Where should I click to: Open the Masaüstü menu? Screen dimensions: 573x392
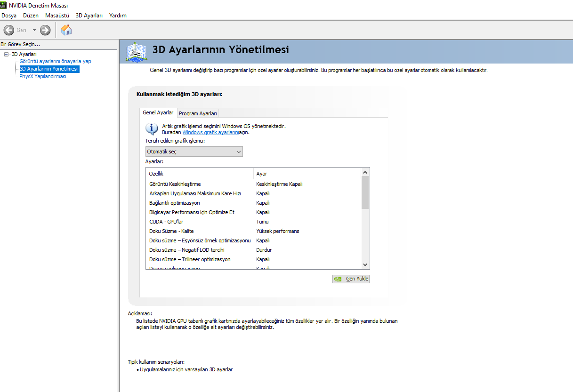point(57,16)
